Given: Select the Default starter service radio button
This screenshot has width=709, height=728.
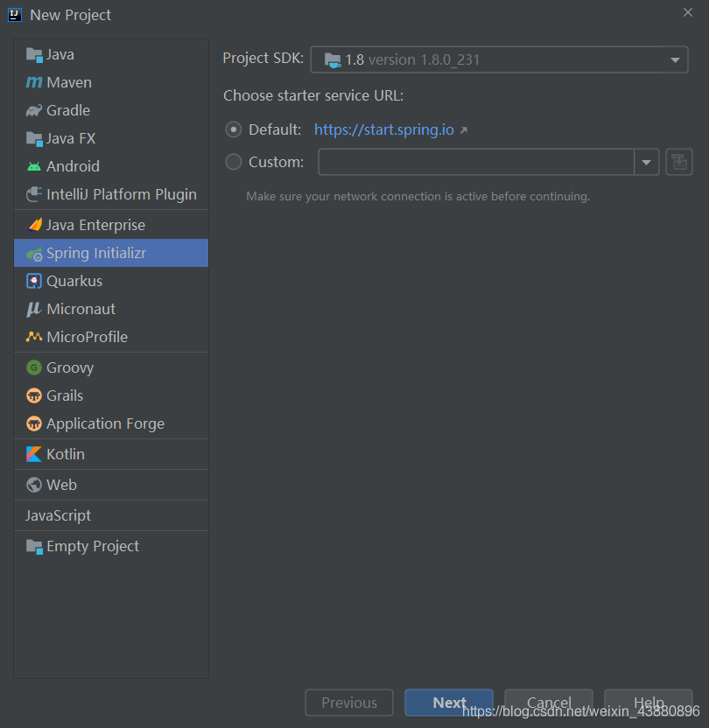Looking at the screenshot, I should [233, 129].
